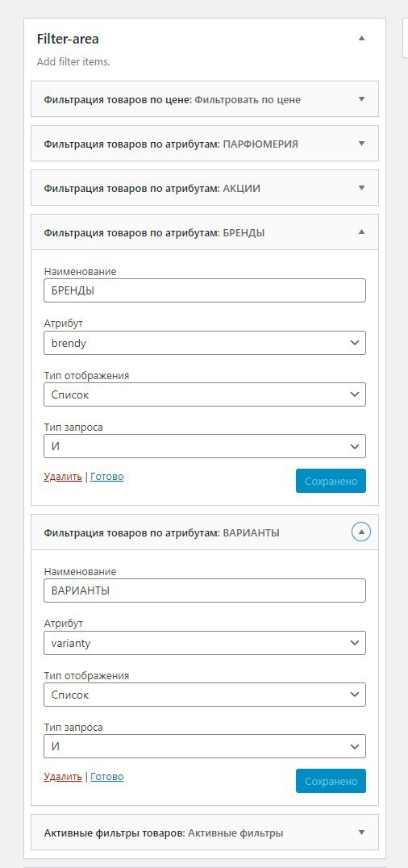Open the varianty attribute dropdown

205,643
